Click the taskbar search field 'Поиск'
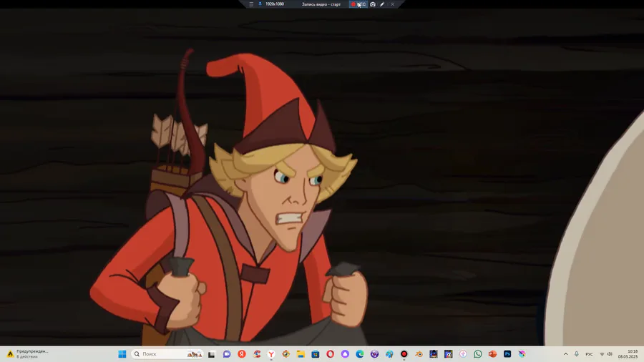 click(x=167, y=354)
